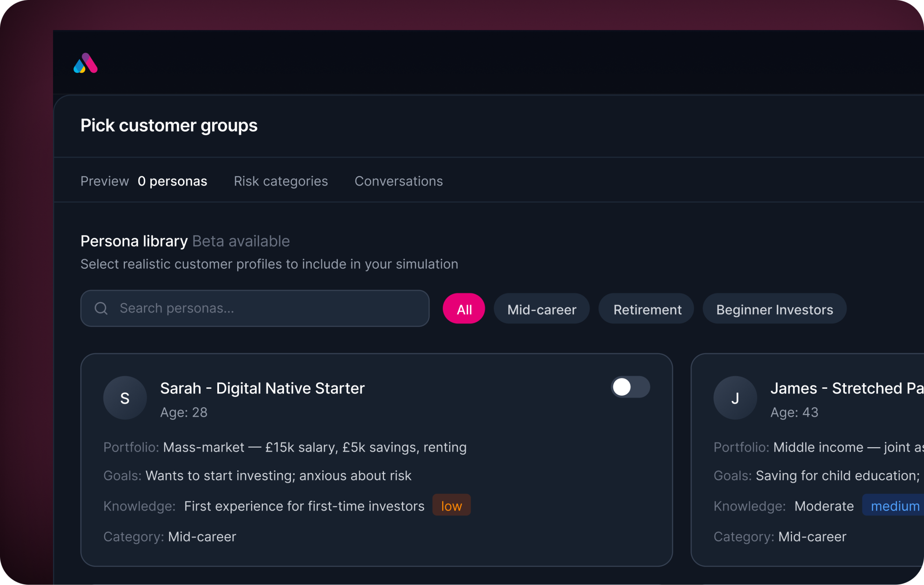Viewport: 924px width, 585px height.
Task: Click Sarah's Goals: Wants to start investing line
Action: point(257,476)
